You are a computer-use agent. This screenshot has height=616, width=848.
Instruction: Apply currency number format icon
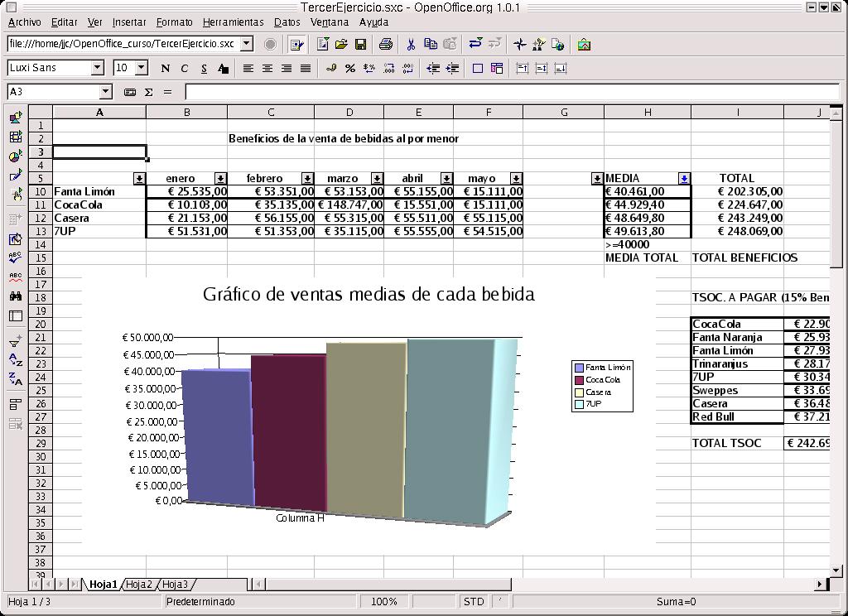point(331,68)
